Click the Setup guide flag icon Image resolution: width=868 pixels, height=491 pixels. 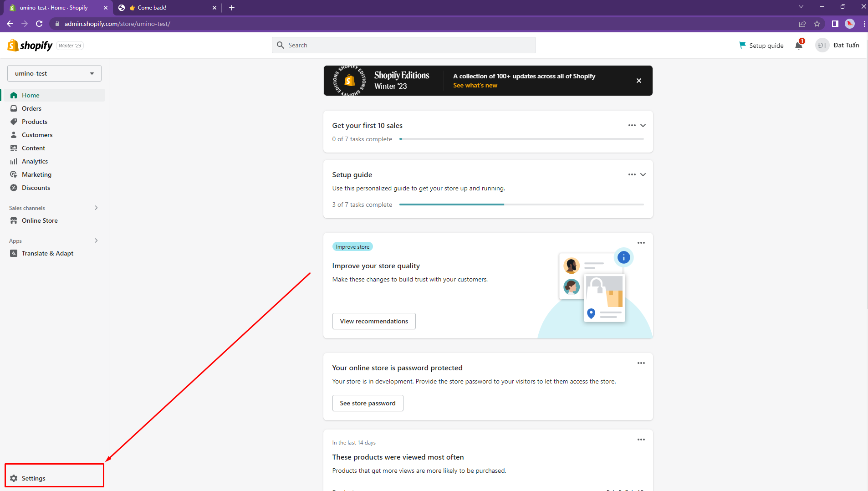tap(743, 45)
